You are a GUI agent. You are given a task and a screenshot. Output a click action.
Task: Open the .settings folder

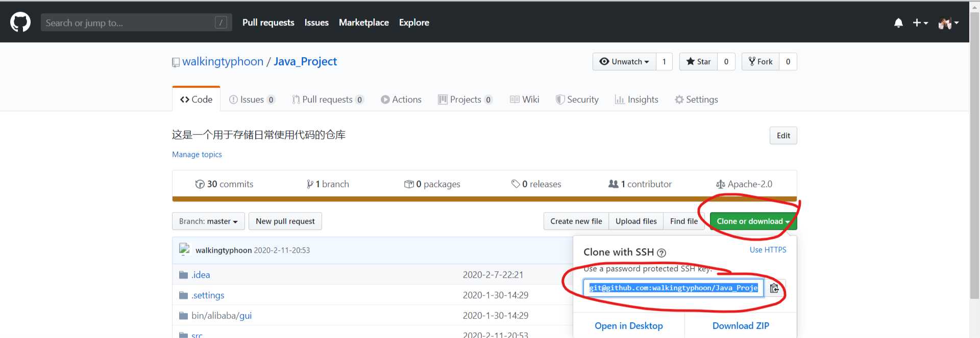point(208,295)
